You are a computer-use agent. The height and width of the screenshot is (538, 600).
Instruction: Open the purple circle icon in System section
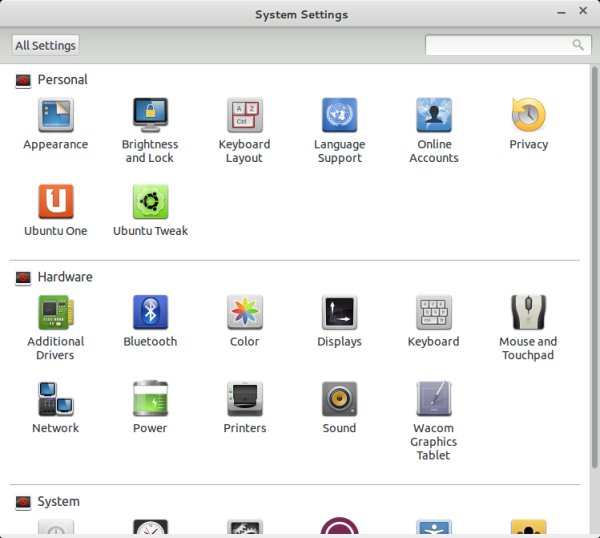339,526
